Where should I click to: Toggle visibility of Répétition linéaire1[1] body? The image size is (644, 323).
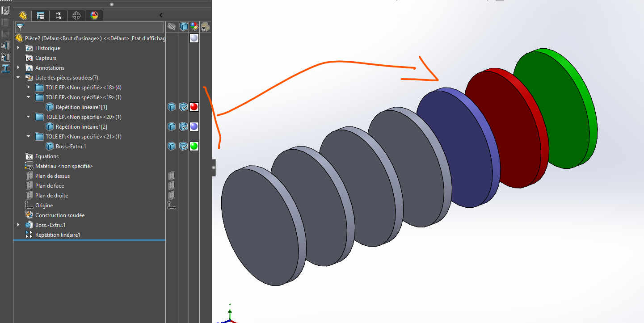[x=171, y=107]
